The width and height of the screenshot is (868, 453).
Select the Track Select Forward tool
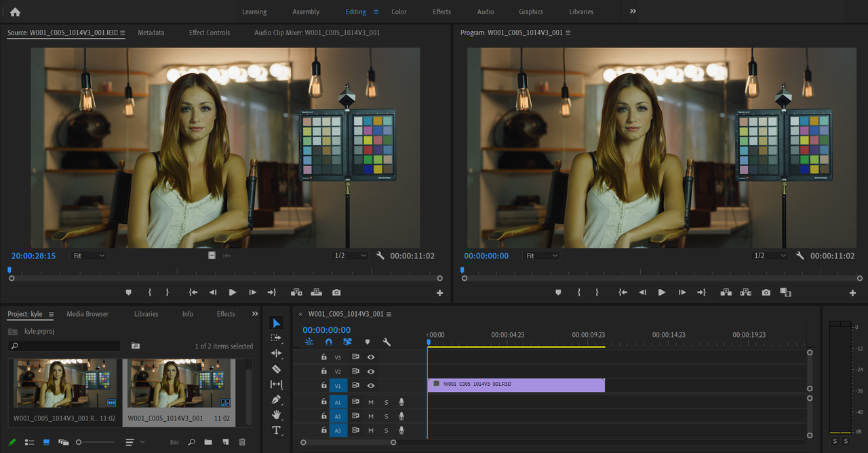click(277, 338)
